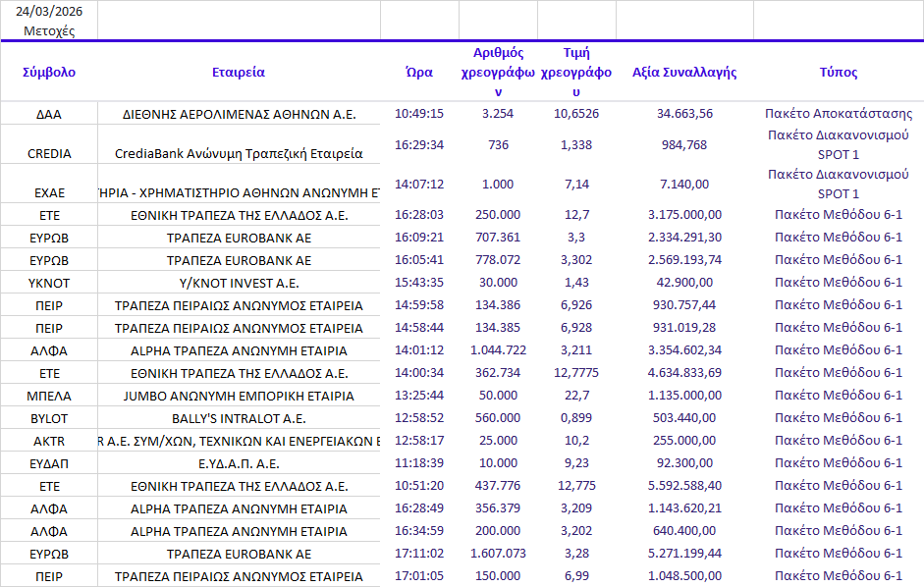924x587 pixels.
Task: Select the Εταιρεία column header
Action: 239,72
